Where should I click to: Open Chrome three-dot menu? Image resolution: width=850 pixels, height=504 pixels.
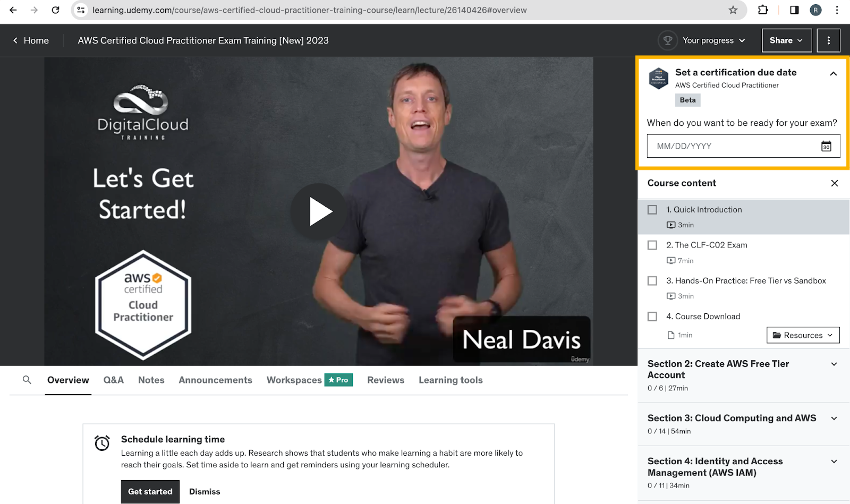point(837,10)
